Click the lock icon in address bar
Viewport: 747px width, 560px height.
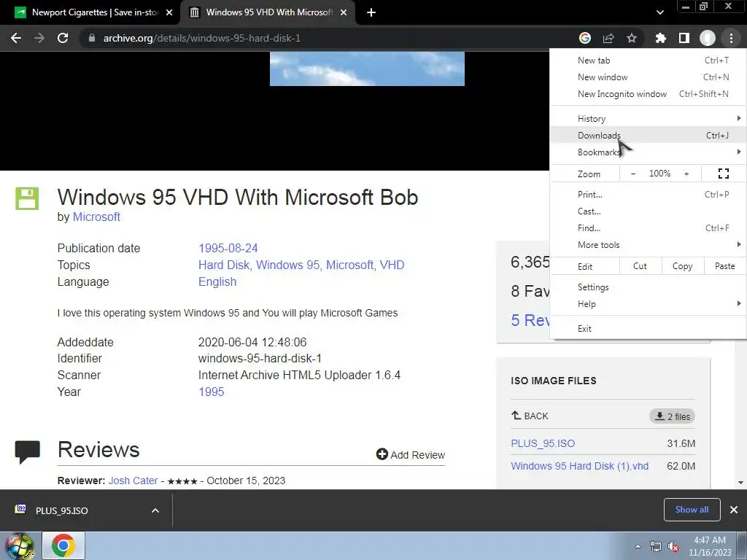[92, 38]
